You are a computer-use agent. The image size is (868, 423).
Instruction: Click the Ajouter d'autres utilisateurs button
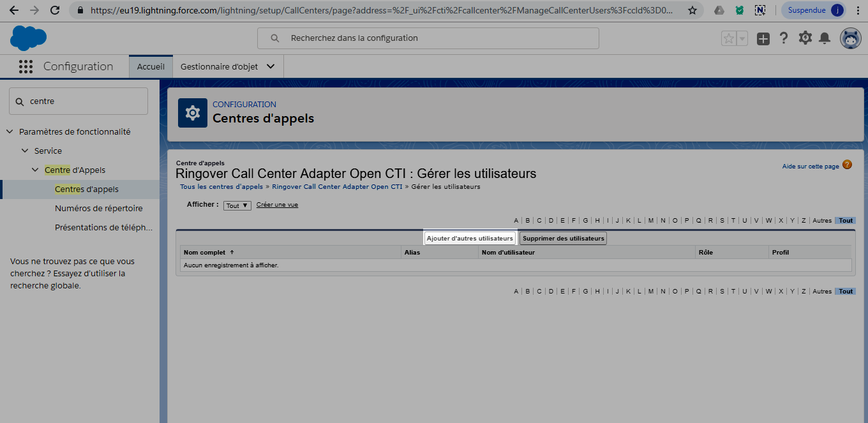pyautogui.click(x=470, y=238)
